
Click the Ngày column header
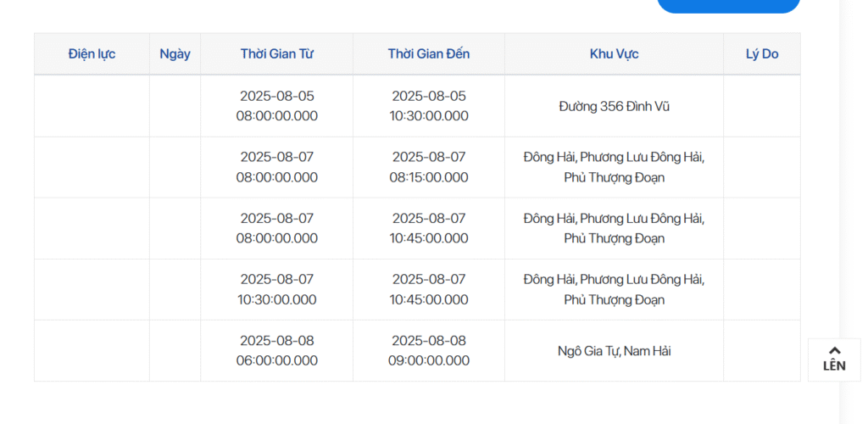(175, 53)
